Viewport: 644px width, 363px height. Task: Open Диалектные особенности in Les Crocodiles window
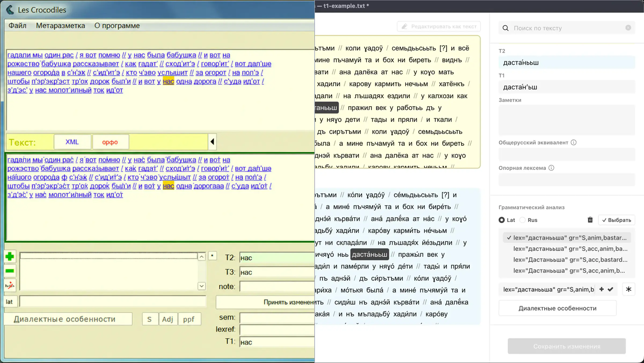click(x=68, y=319)
